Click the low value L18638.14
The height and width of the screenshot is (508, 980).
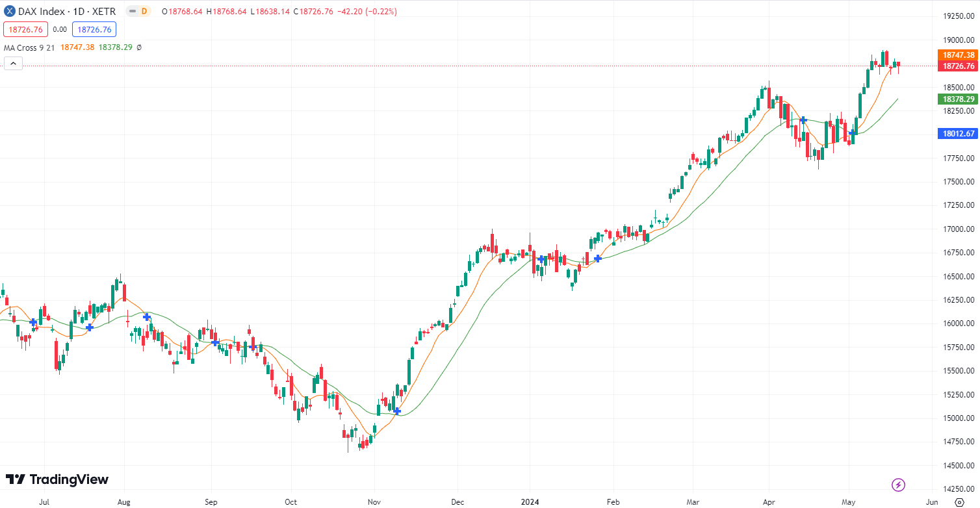270,11
